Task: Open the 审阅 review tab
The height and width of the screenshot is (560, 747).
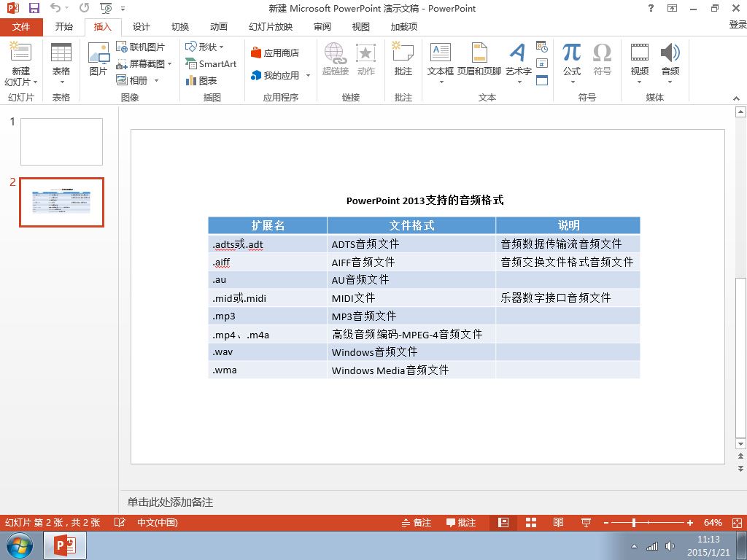Action: click(x=322, y=27)
